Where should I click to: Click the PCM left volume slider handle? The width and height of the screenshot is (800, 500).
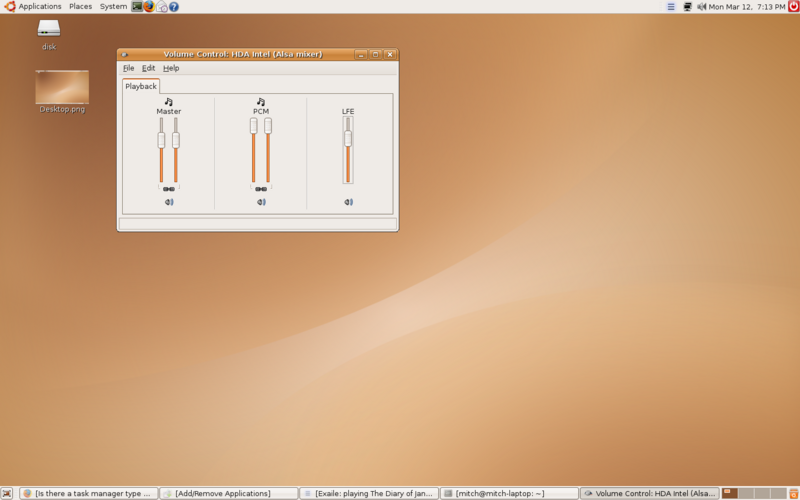[254, 126]
